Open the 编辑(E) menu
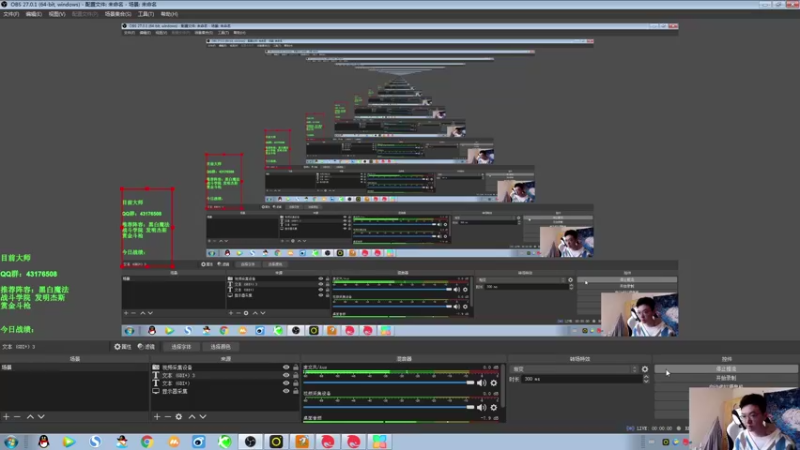This screenshot has height=450, width=800. [34, 14]
